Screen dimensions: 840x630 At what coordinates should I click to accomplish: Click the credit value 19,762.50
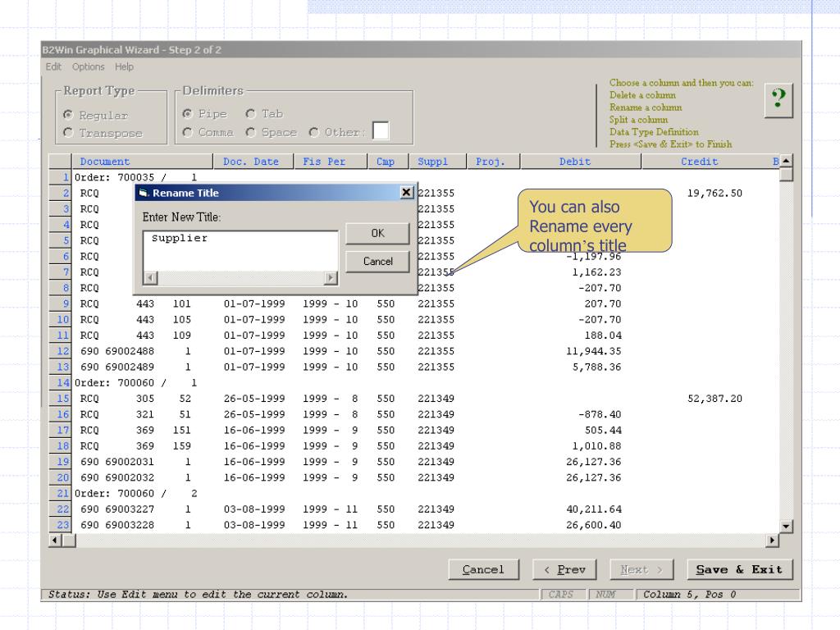click(x=714, y=193)
